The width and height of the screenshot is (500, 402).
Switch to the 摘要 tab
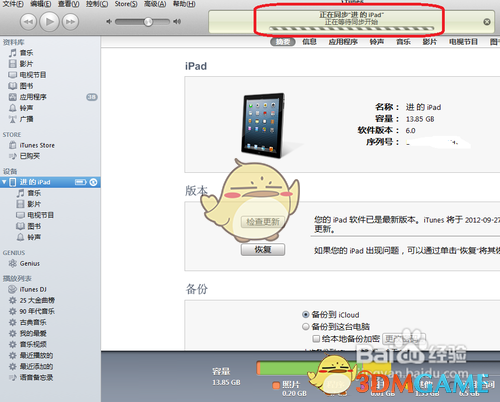point(283,42)
